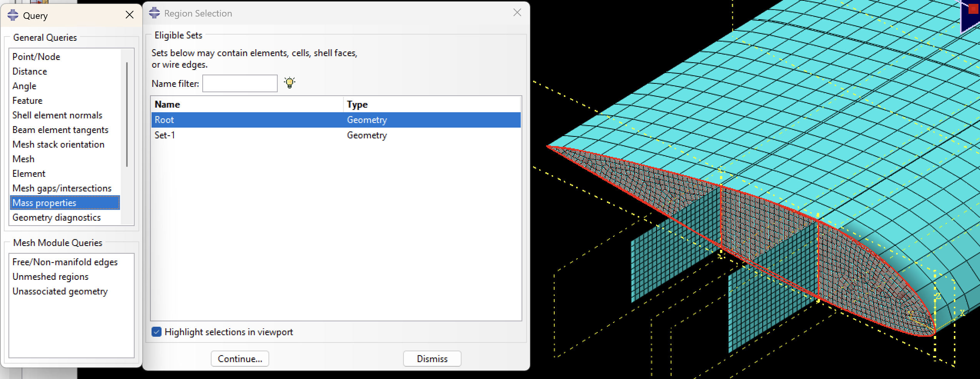This screenshot has width=980, height=379.
Task: Toggle Highlight selections in viewport checkbox
Action: pos(157,332)
